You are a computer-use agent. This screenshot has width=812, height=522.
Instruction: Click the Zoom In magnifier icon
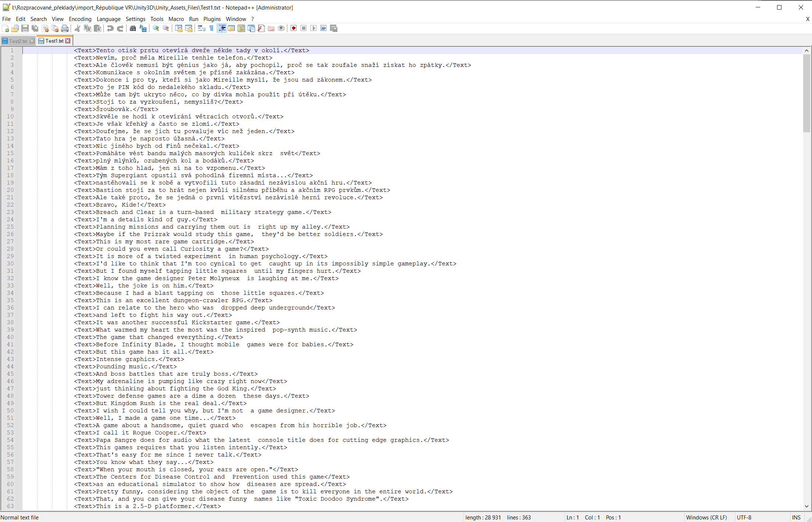(x=156, y=28)
